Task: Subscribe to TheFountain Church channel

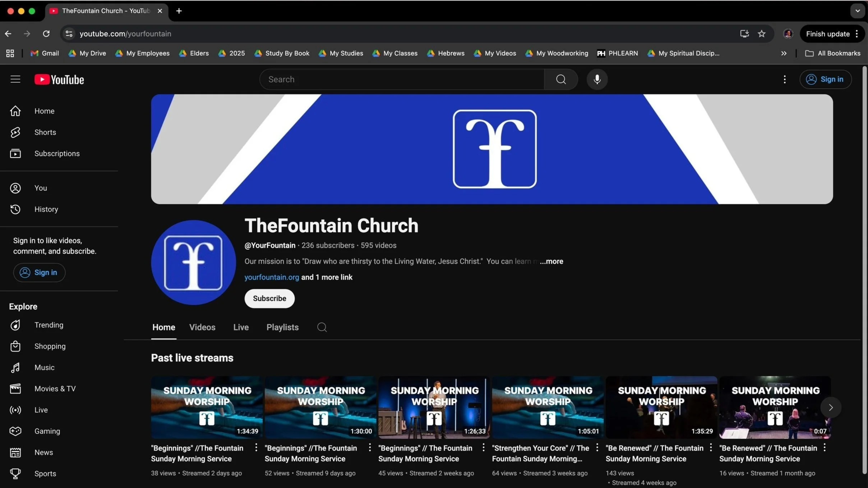Action: point(269,298)
